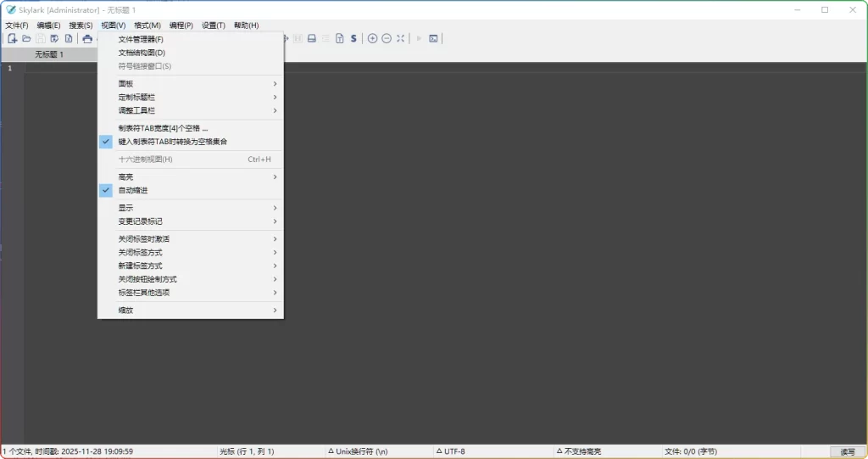Choose 文件管理器(F) from the view menu
This screenshot has width=868, height=459.
[x=141, y=39]
